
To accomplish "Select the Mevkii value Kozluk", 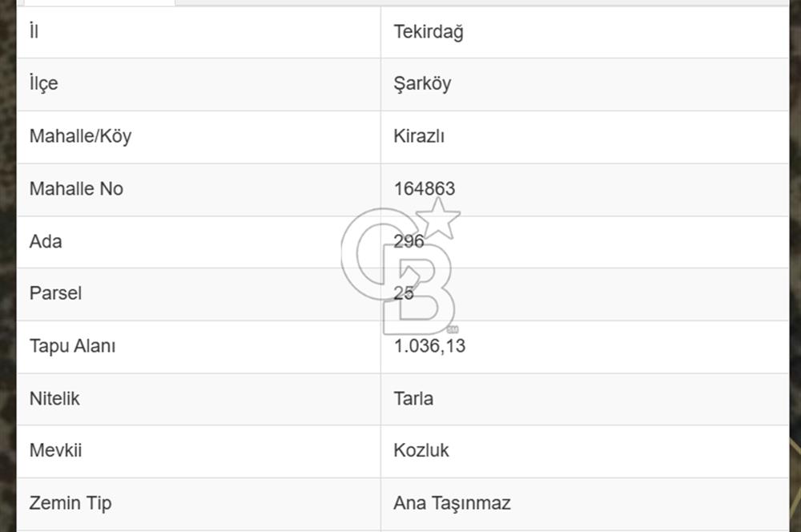I will 421,450.
